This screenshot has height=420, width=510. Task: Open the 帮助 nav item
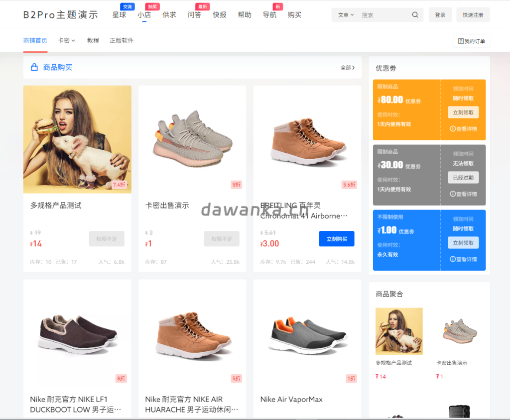pos(244,15)
